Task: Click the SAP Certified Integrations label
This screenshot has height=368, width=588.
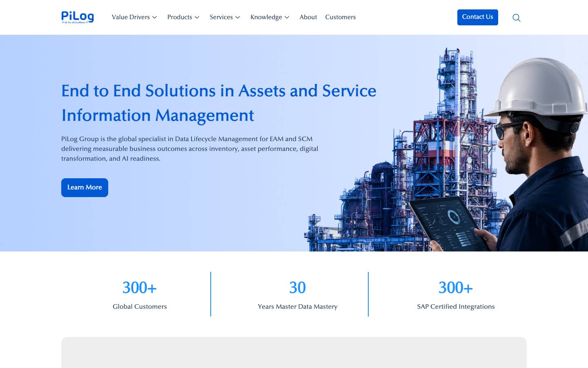Action: [456, 307]
